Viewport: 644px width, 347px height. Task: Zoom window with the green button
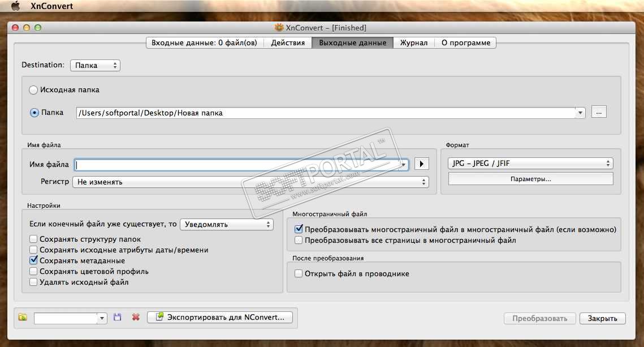pyautogui.click(x=38, y=28)
